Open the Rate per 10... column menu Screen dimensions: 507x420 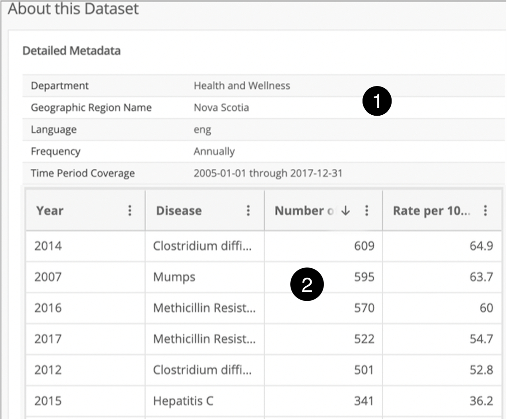tap(485, 211)
